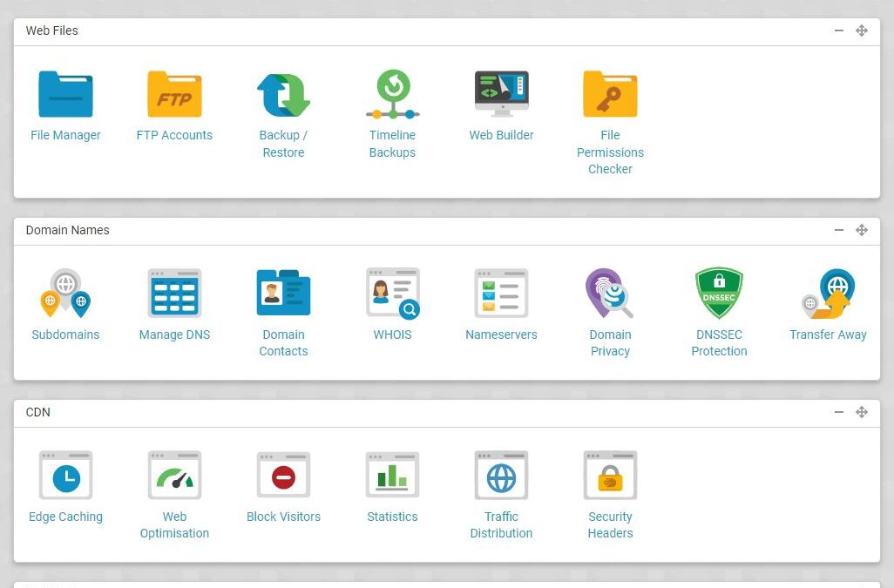Viewport: 894px width, 588px height.
Task: Open Edge Caching clock icon
Action: tap(65, 475)
